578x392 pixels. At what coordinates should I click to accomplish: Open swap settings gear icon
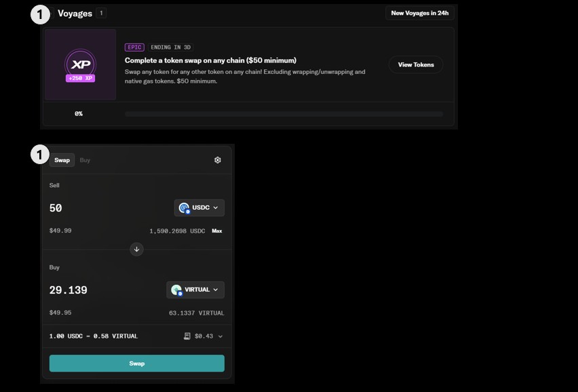(x=218, y=160)
